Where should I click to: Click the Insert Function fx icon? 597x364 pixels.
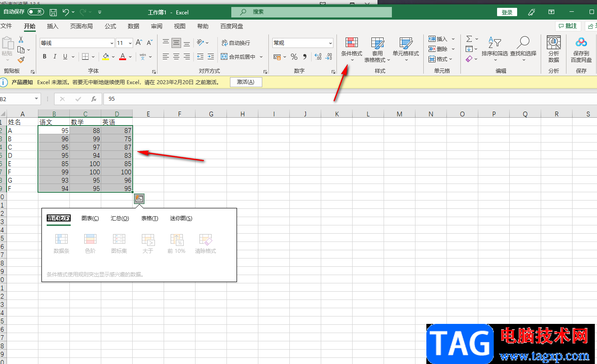[x=93, y=99]
